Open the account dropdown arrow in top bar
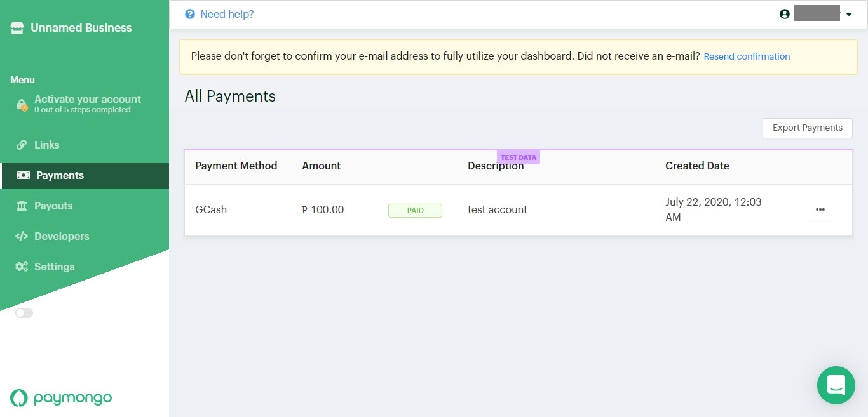 [x=849, y=13]
